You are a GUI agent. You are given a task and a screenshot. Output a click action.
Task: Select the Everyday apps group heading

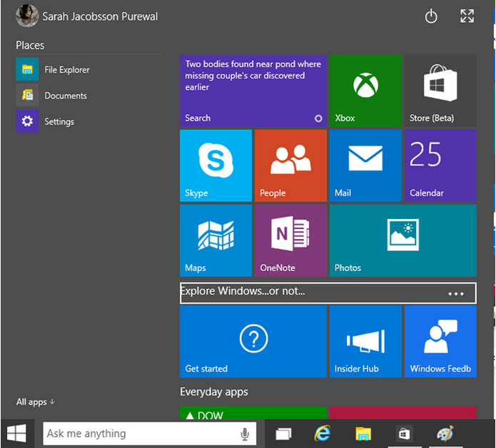pyautogui.click(x=214, y=392)
